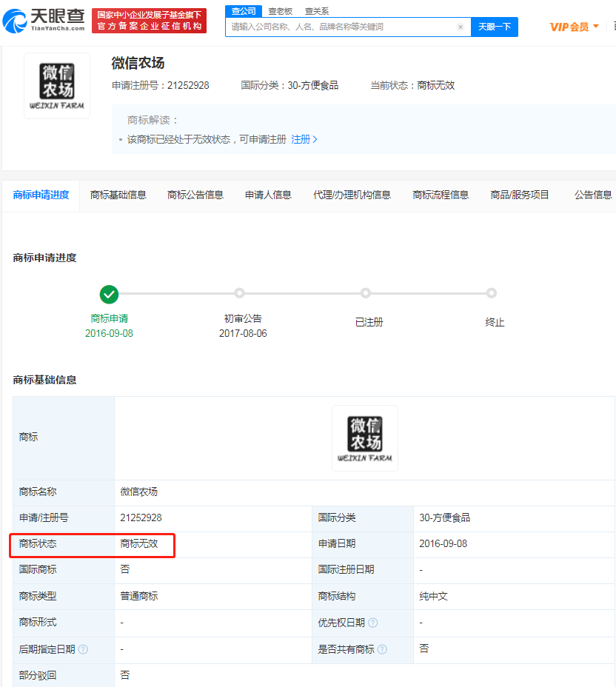Select the 微信农场 page title
Viewport: 616px width, 687px height.
click(138, 63)
